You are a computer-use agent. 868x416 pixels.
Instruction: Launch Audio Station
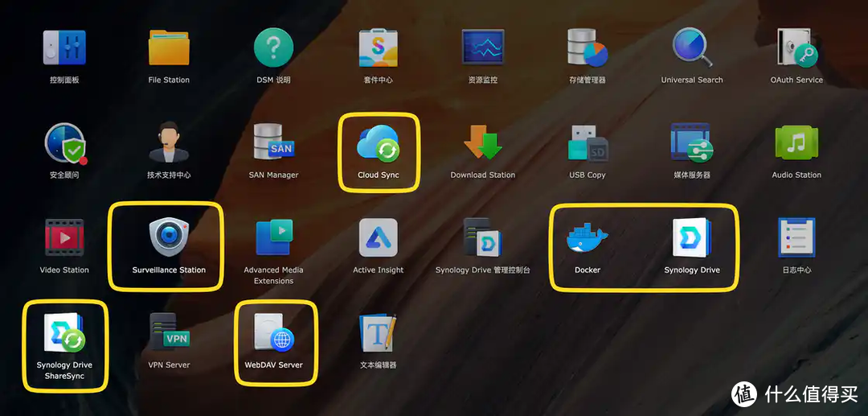pyautogui.click(x=796, y=143)
